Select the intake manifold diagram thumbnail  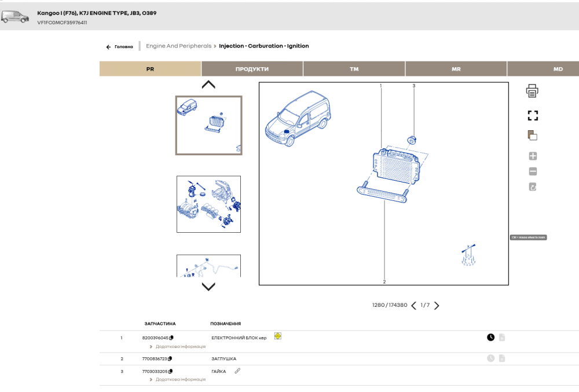coord(208,204)
